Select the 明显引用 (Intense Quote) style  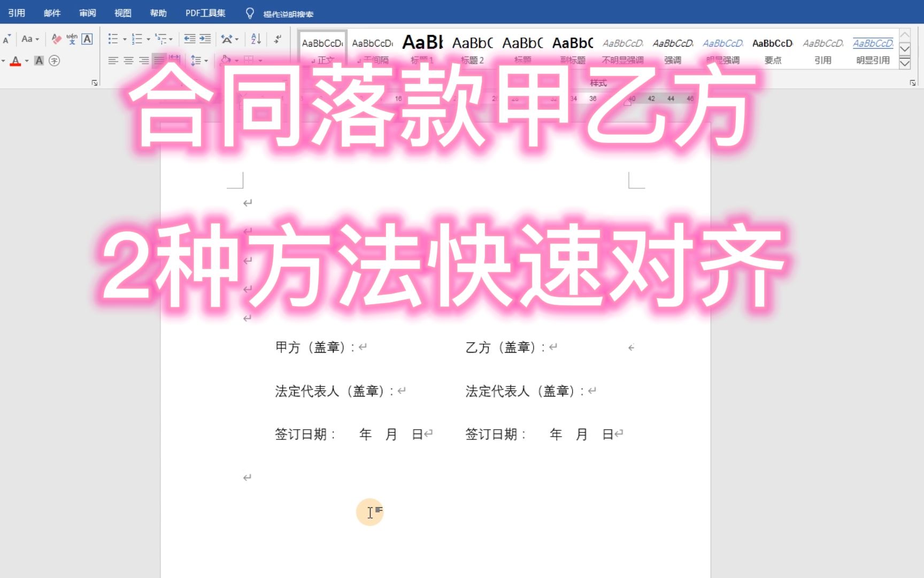(873, 49)
